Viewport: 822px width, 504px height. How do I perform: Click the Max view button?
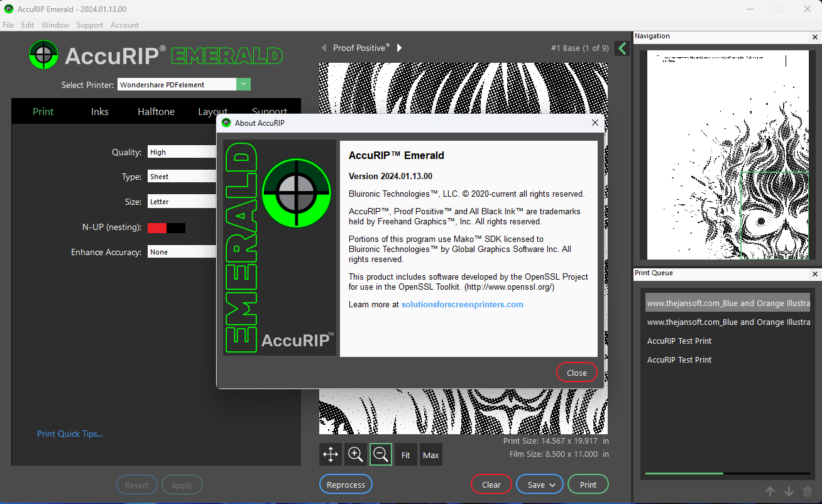[x=431, y=454]
